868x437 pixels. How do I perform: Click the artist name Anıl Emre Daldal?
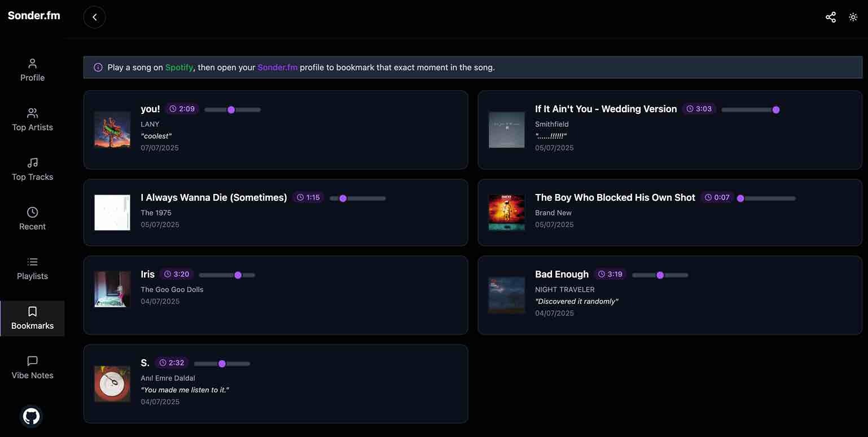tap(168, 378)
